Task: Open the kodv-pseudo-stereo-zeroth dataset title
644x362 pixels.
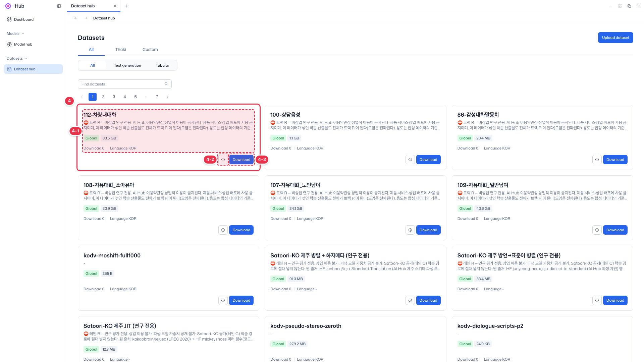Action: click(x=306, y=326)
